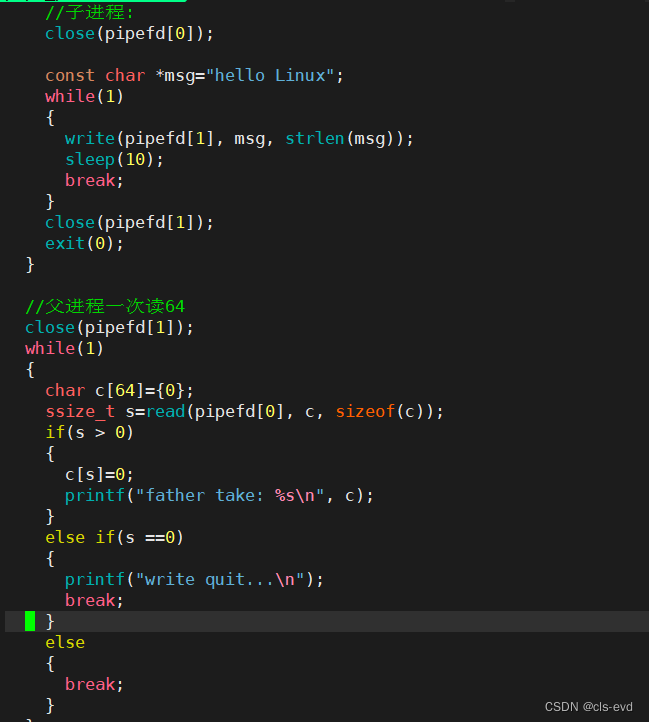Click 'ssize_t' type keyword

(x=80, y=412)
